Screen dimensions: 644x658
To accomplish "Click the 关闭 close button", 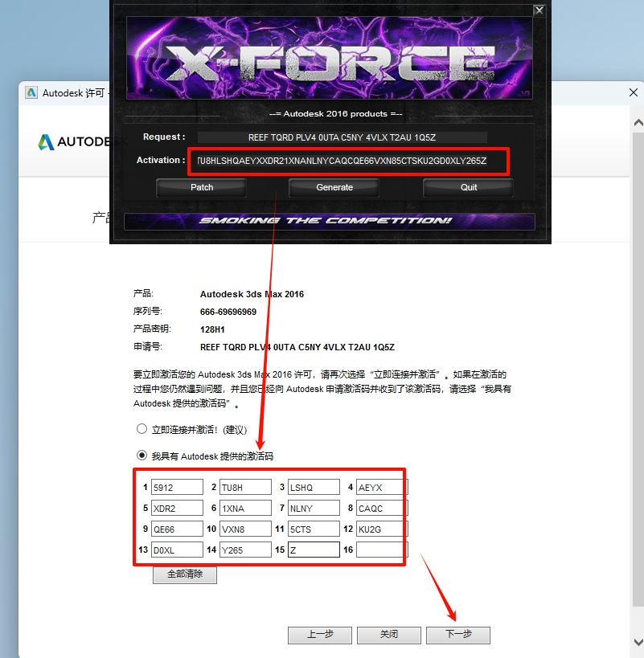I will (389, 634).
